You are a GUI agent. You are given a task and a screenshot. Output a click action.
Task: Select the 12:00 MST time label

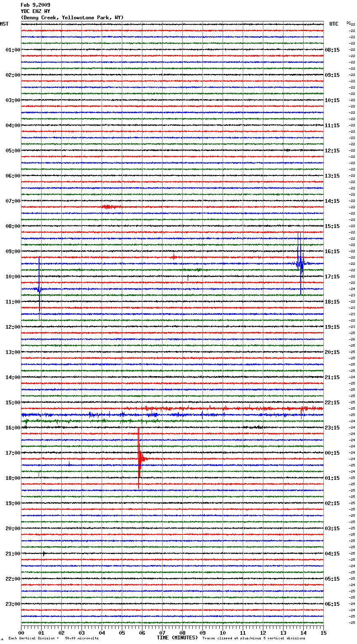(x=13, y=327)
